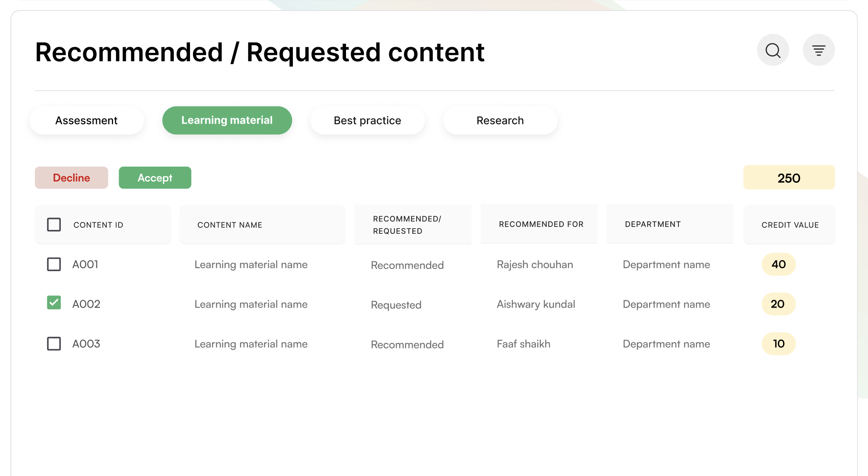
Task: Go to the Research tab
Action: click(x=500, y=121)
